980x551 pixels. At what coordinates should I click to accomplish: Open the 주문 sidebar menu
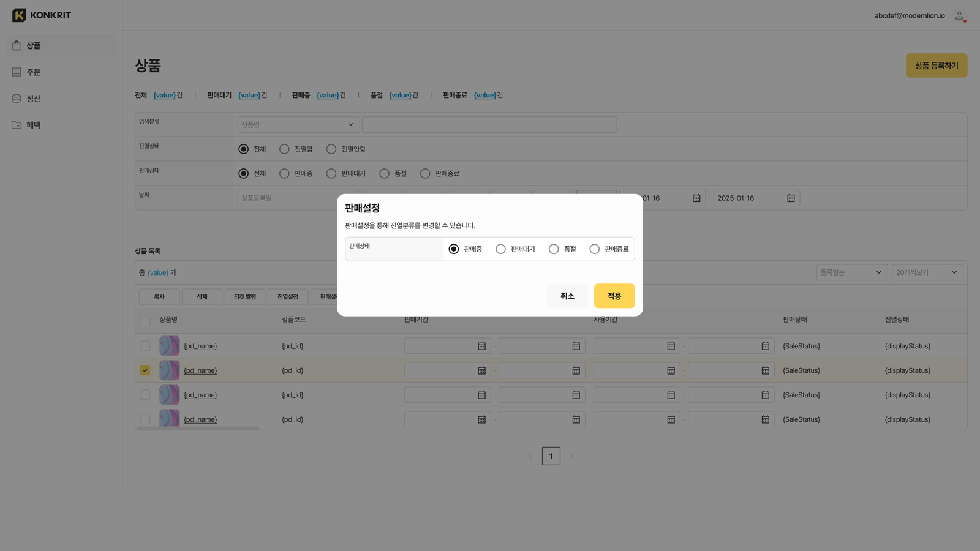click(61, 72)
